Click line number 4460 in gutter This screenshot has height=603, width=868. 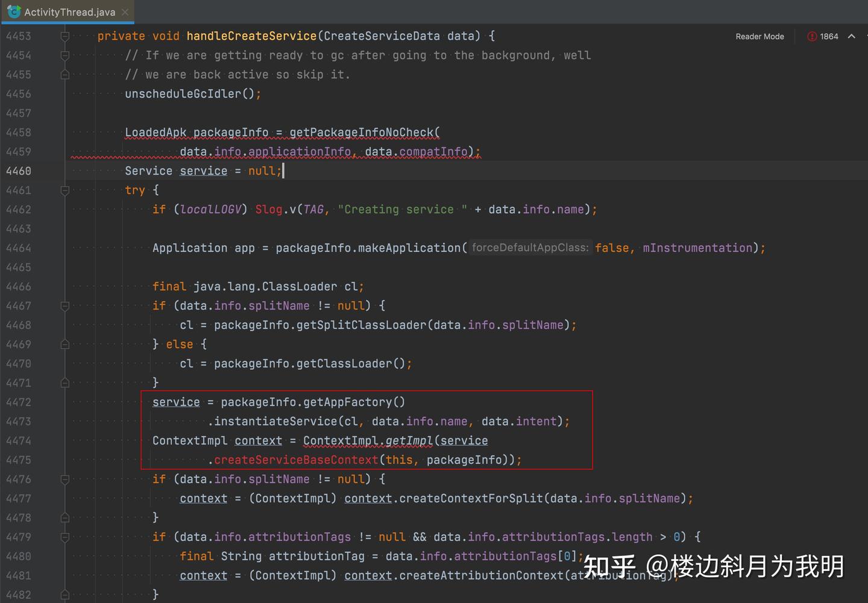pos(19,171)
